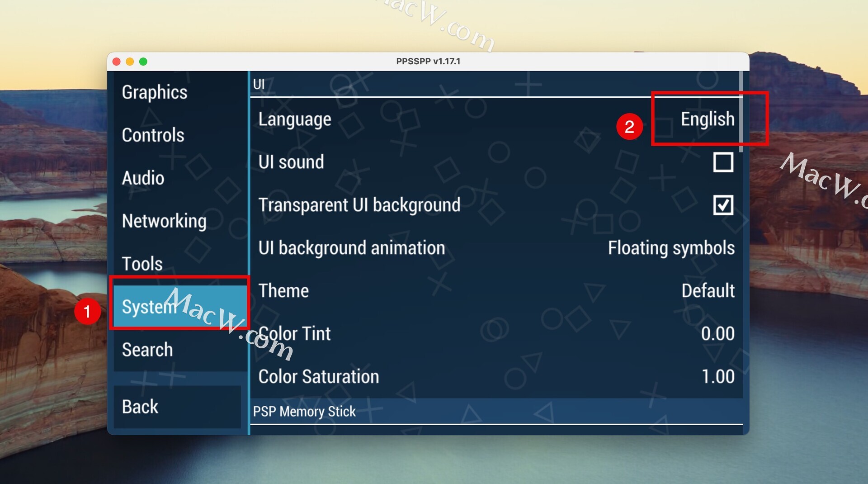
Task: Click the settings list scrollbar
Action: click(x=741, y=112)
